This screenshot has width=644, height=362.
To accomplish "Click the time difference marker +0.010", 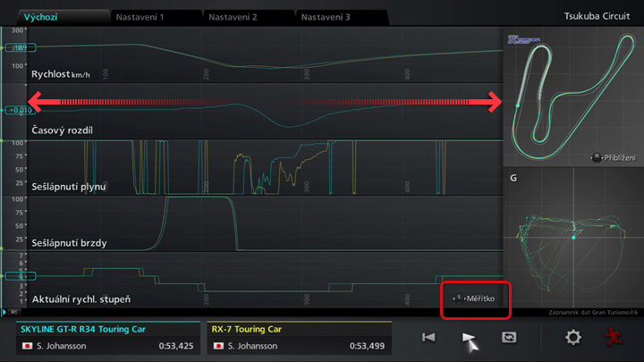I will point(19,110).
